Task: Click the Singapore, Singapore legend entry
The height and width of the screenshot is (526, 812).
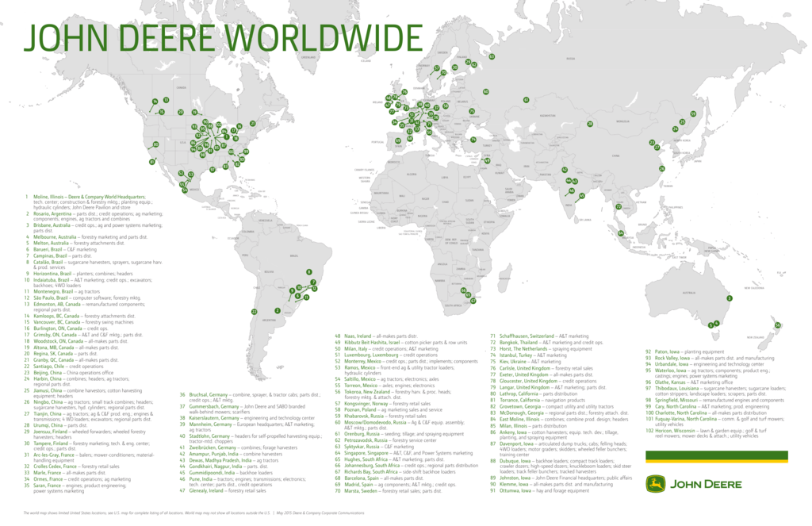Action: 404,453
